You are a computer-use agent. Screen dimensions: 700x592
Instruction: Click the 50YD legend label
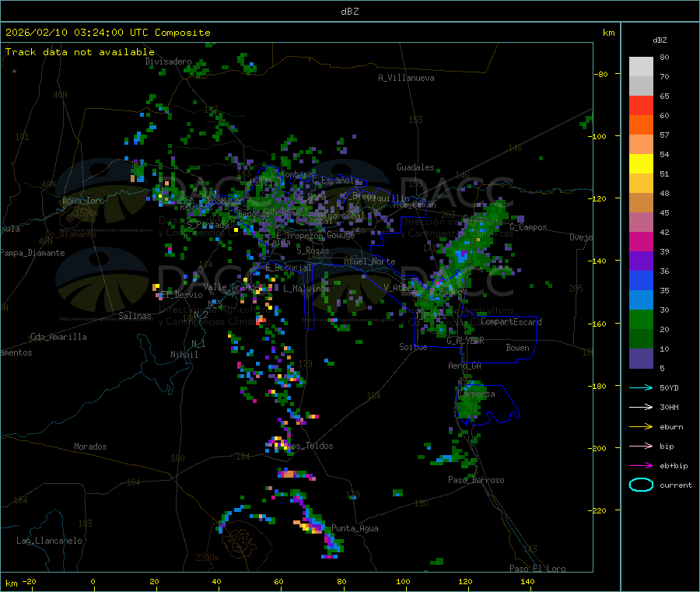[669, 387]
